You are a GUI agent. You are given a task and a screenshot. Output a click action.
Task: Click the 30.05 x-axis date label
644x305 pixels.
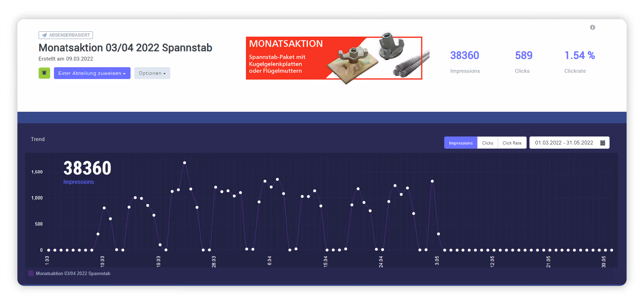pos(604,261)
